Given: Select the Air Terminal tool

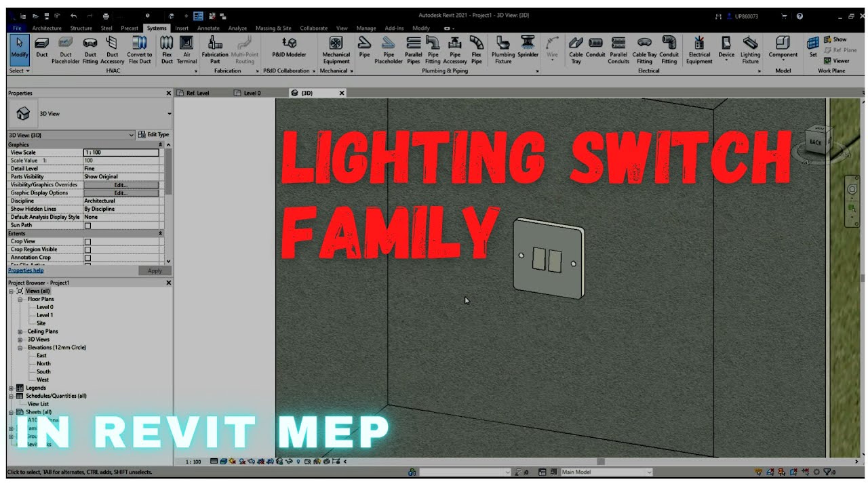Looking at the screenshot, I should pos(186,49).
